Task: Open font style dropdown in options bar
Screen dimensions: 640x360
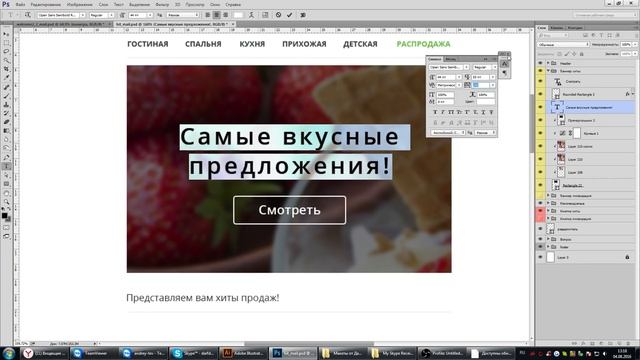Action: pos(111,15)
